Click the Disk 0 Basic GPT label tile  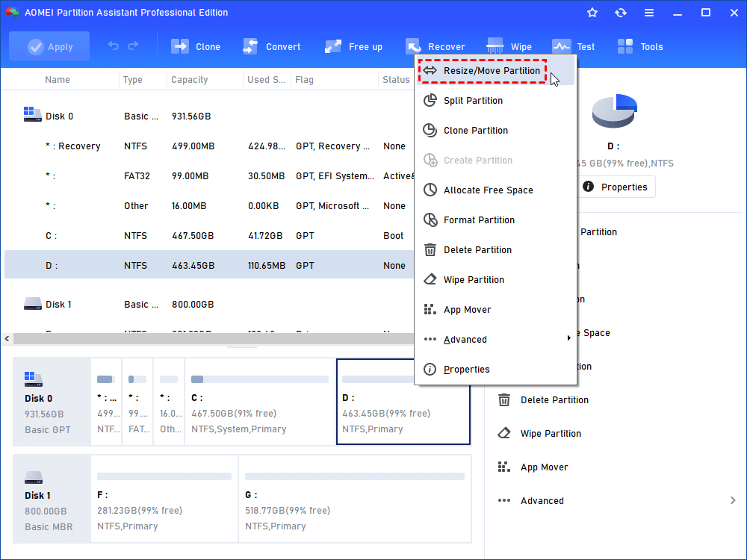tap(52, 402)
